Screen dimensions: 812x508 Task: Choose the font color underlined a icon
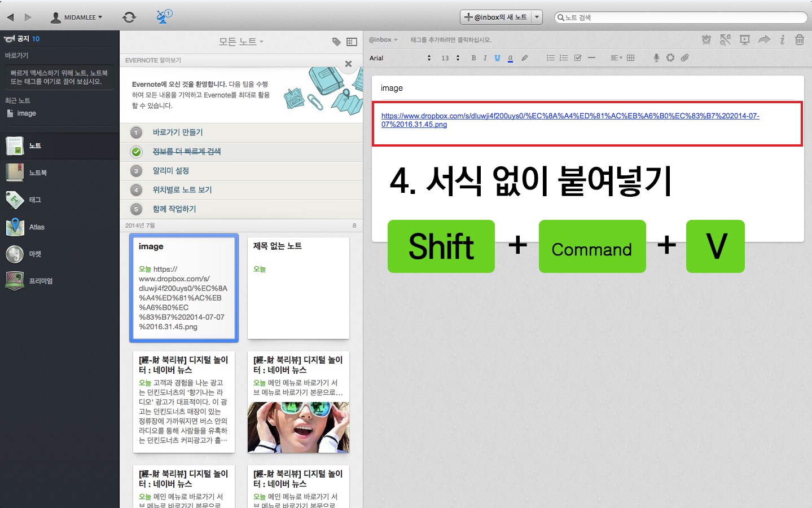[x=510, y=58]
